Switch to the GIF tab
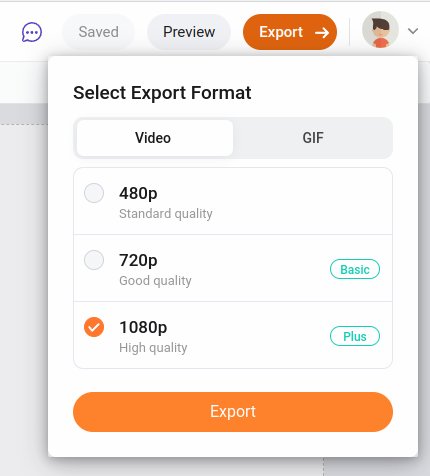 (x=313, y=138)
